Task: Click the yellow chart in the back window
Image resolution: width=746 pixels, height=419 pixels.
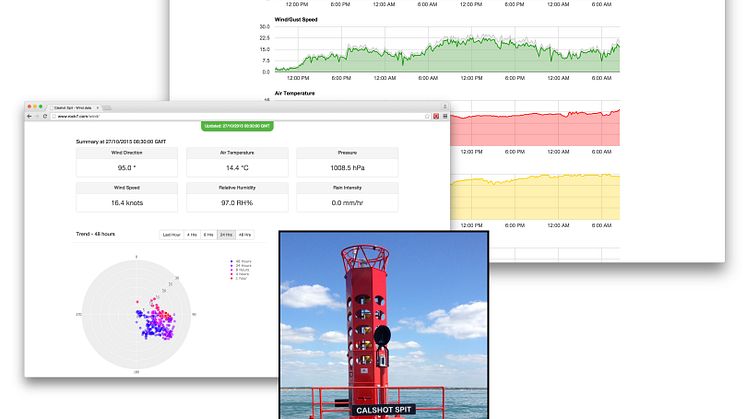Action: (x=535, y=197)
